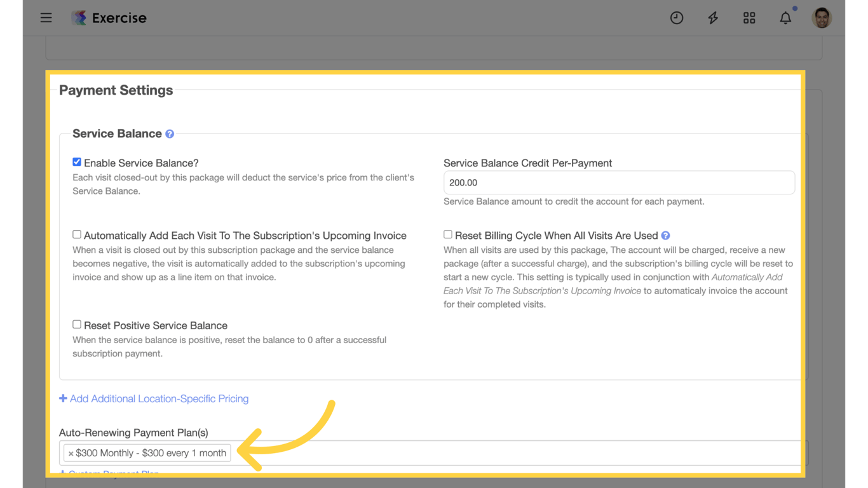Screen dimensions: 868x488
Task: Open the Service Balance help tooltip
Action: (x=170, y=133)
